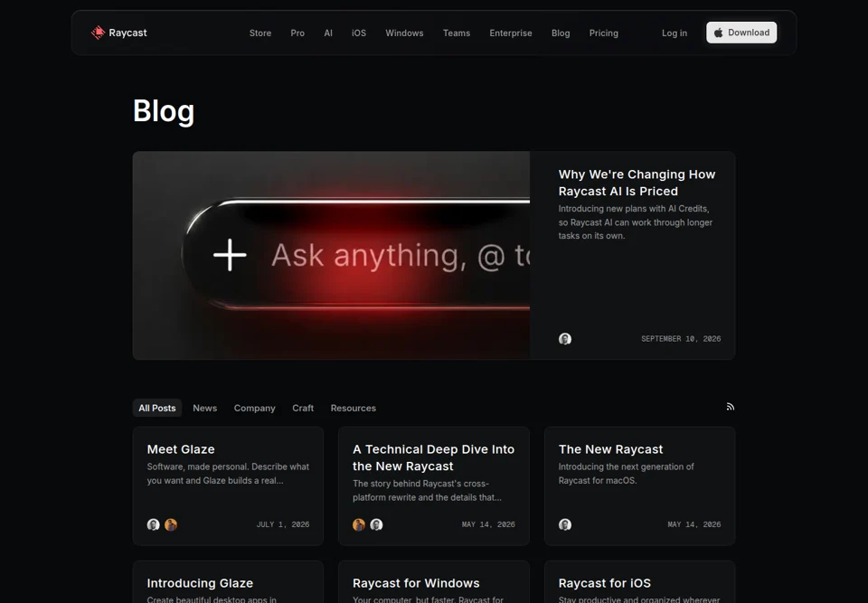Click author avatar on The New Raycast card
The image size is (868, 603).
point(564,524)
